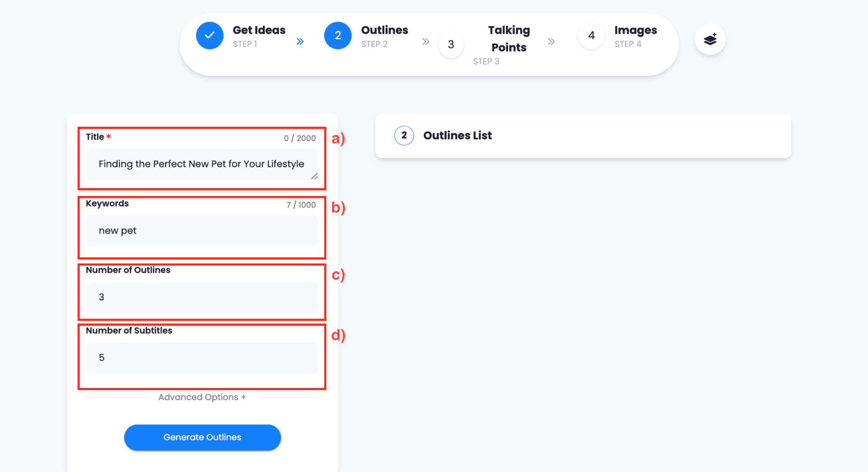Screen dimensions: 868x472
Task: Select the Number of Outlines field
Action: 202,297
